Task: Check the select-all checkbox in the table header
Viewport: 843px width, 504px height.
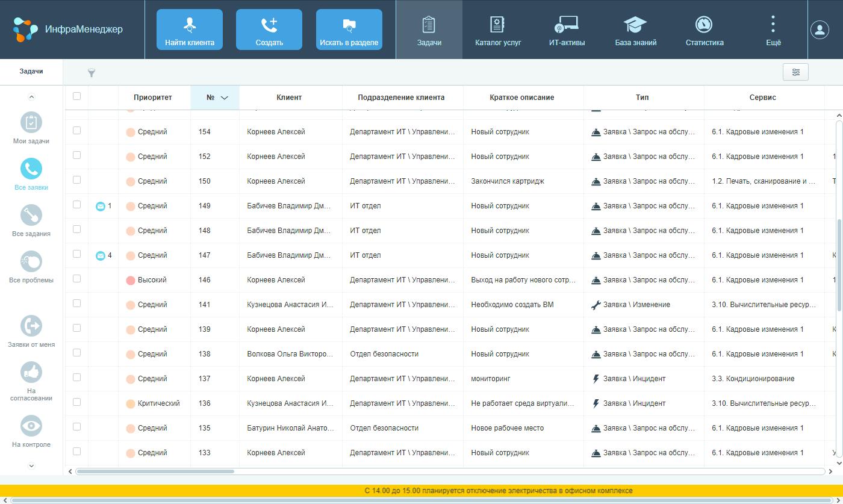Action: tap(76, 97)
